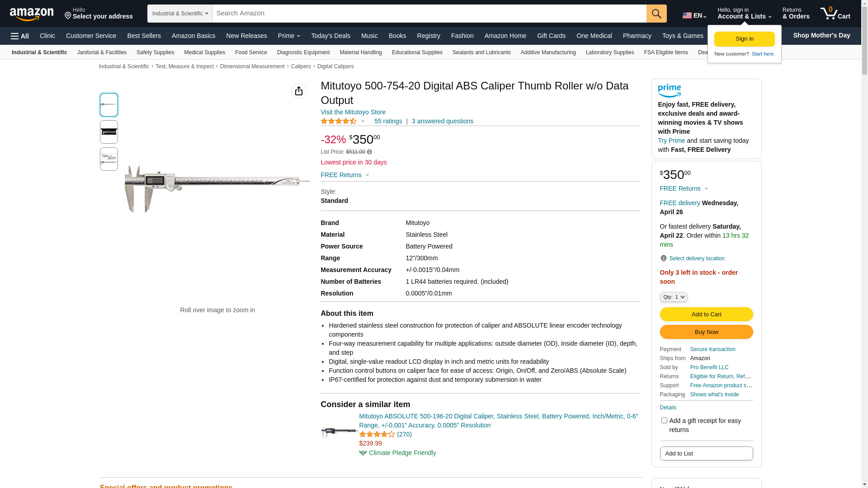This screenshot has height=488, width=868.
Task: Open the Visit the Mitutoyo Store link
Action: click(x=353, y=112)
